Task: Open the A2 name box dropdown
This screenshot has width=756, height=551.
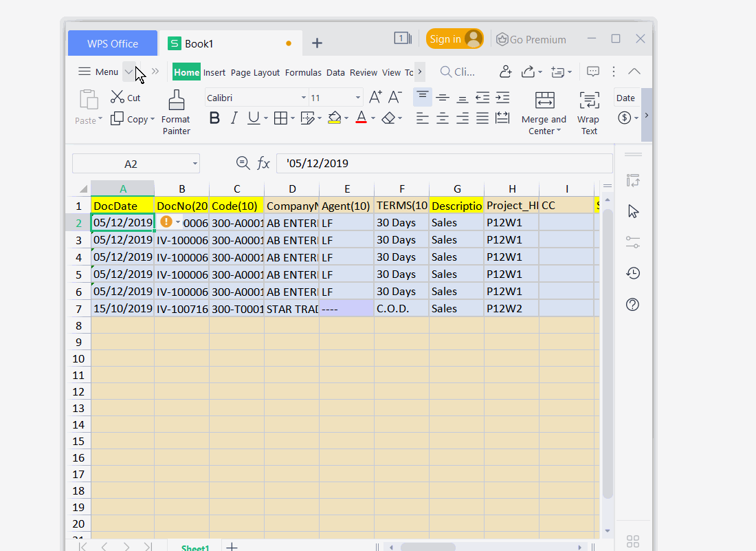Action: click(195, 164)
